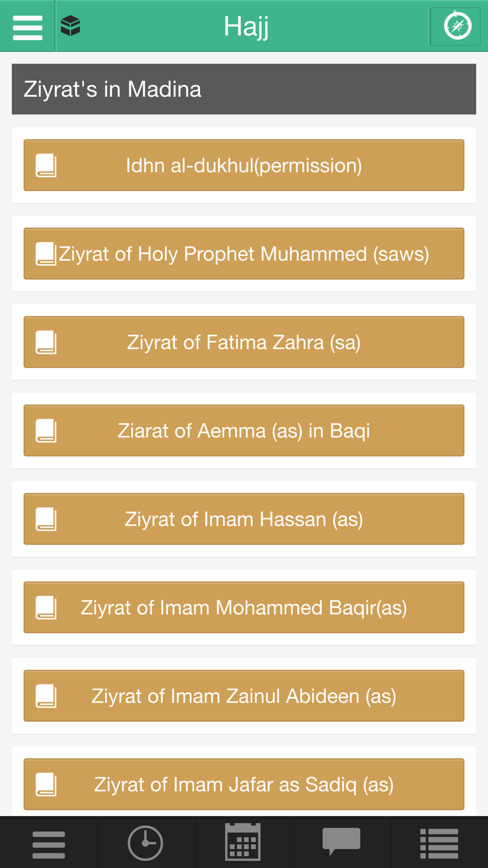
Task: Open the bulleted list icon at bottom right
Action: coord(439,843)
